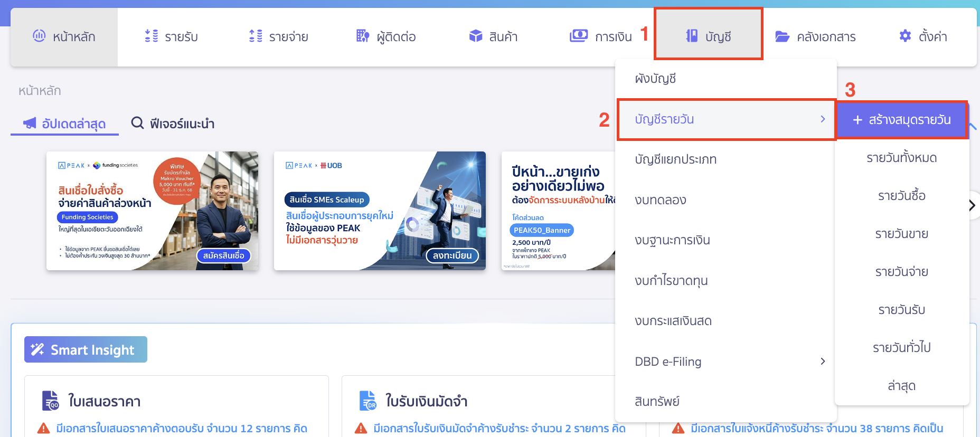Switch to the ฟีเจอร์แนะนำ tab
This screenshot has height=437, width=980.
173,123
